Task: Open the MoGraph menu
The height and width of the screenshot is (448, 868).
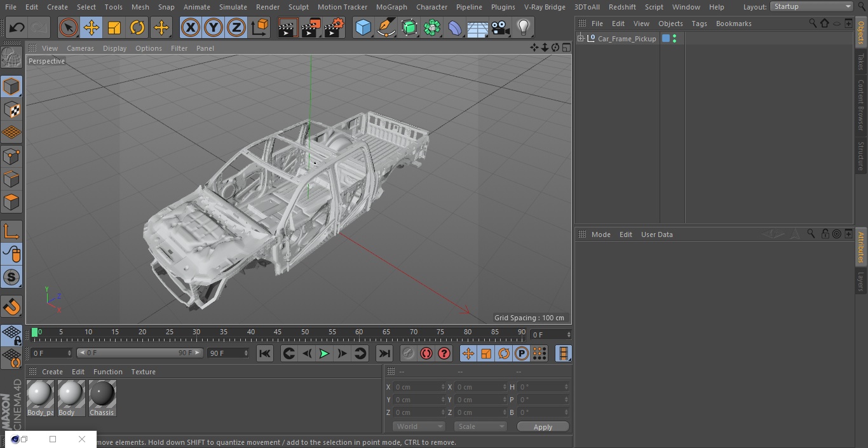Action: tap(391, 7)
